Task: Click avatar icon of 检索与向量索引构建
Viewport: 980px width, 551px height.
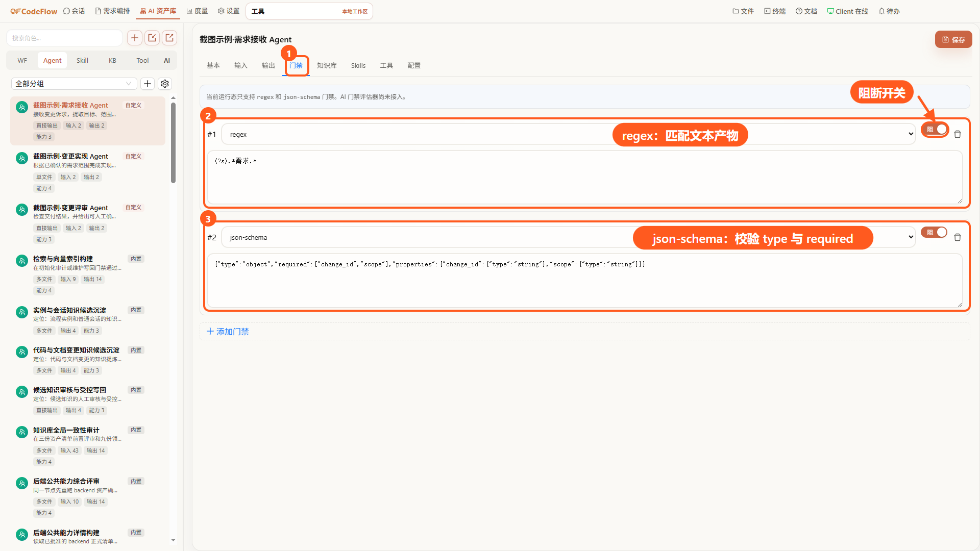Action: pyautogui.click(x=22, y=261)
